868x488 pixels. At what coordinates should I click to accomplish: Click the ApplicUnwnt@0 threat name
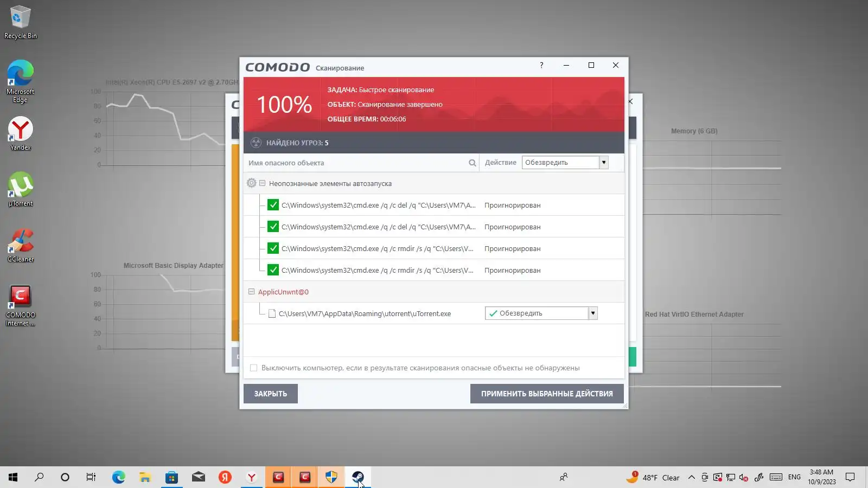point(283,292)
